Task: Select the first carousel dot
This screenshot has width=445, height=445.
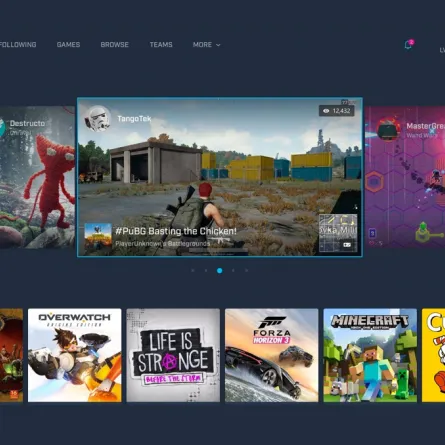Action: click(x=193, y=271)
